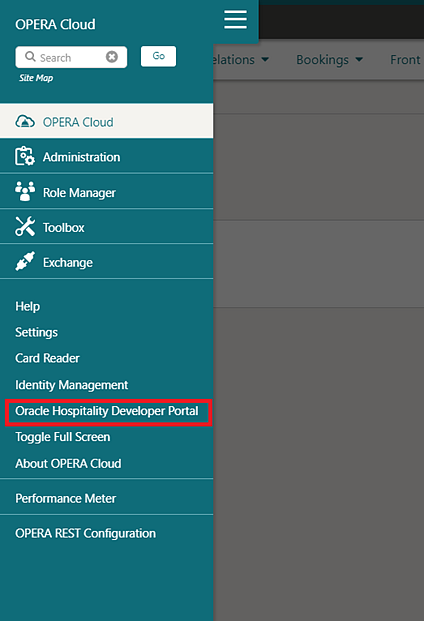The width and height of the screenshot is (424, 621).
Task: Open About OPERA Cloud
Action: point(68,463)
